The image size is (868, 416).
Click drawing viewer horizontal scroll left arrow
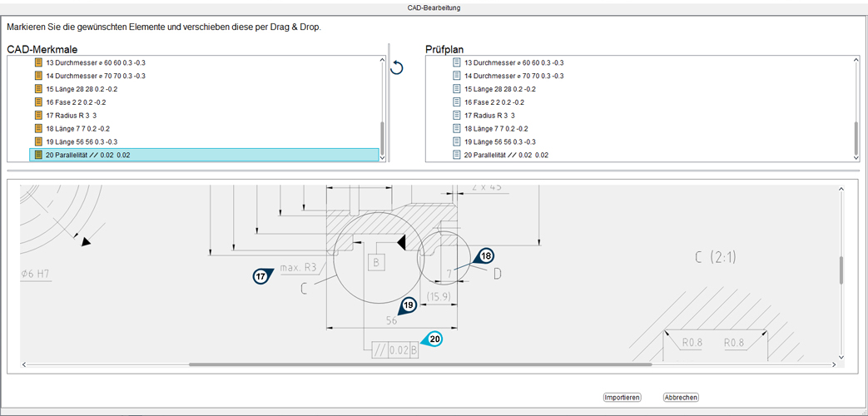click(24, 364)
